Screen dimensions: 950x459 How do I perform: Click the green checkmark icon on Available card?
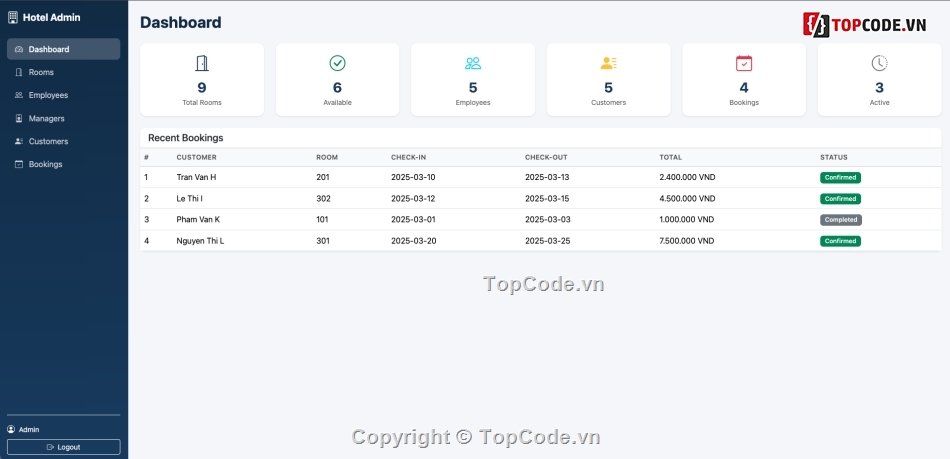(x=337, y=63)
